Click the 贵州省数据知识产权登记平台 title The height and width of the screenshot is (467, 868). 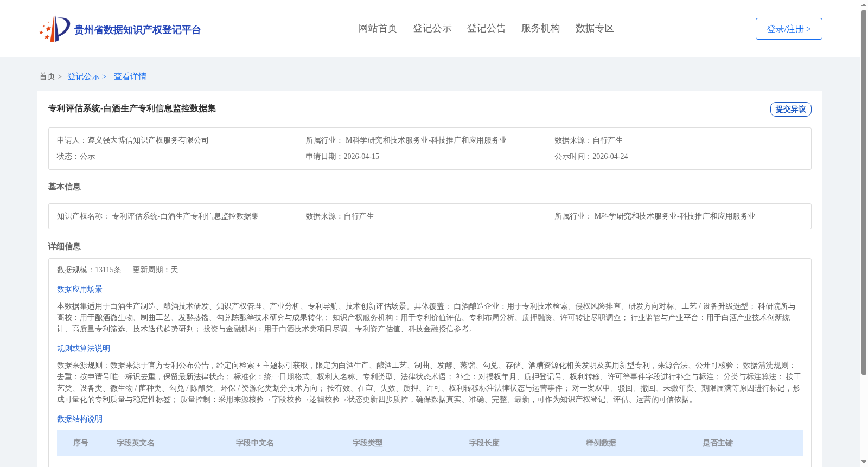(x=137, y=30)
